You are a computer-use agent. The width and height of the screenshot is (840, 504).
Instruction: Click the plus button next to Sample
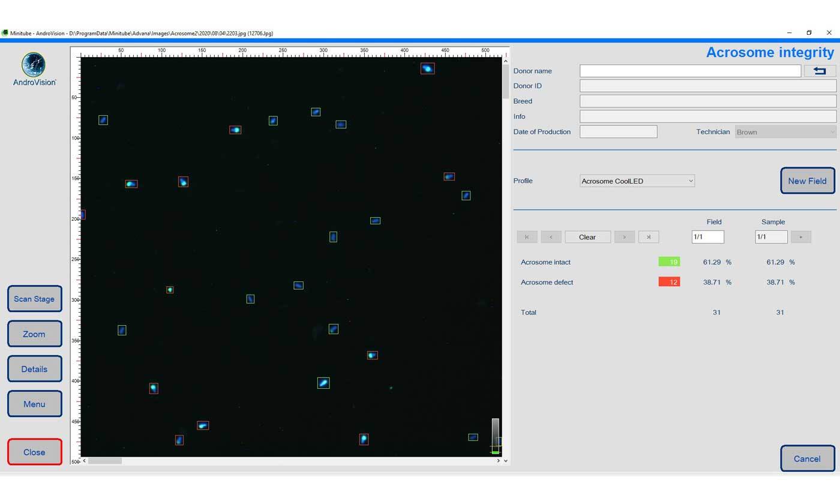(x=800, y=237)
